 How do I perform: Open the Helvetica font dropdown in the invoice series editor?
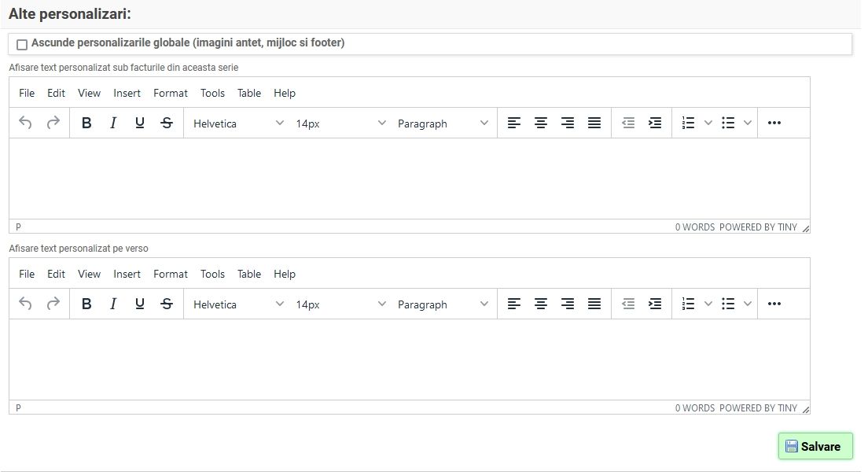click(x=238, y=124)
